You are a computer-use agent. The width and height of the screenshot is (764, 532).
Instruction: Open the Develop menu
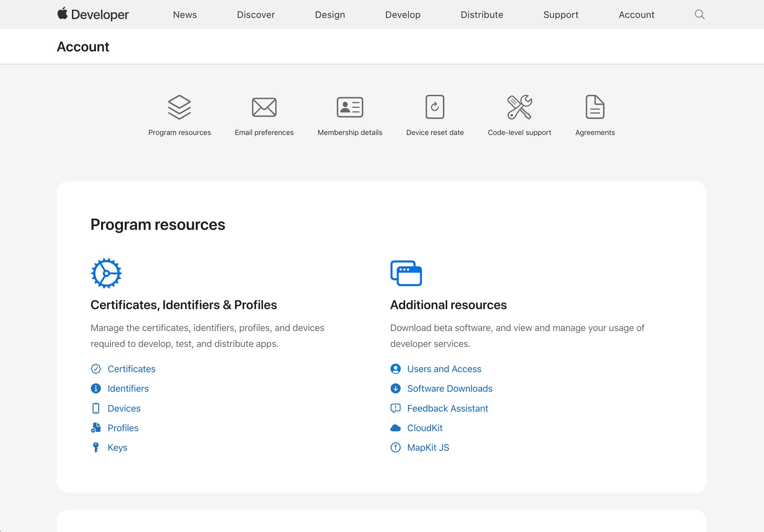(403, 15)
